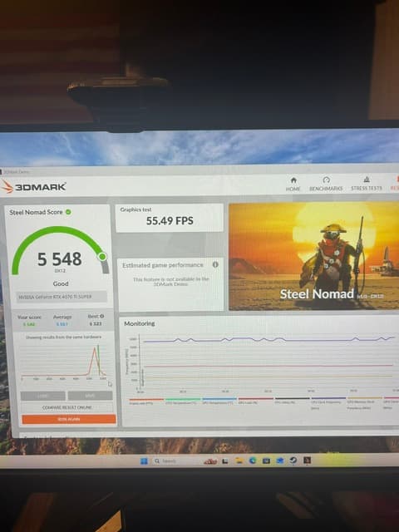Click the Best score info icon
Screen dimensions: 399x532
[101, 316]
